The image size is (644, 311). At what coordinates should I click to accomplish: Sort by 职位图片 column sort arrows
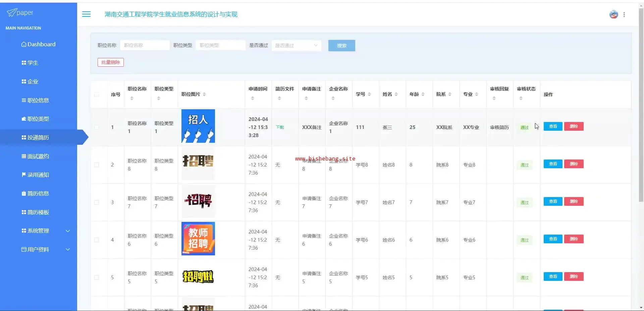tap(204, 95)
